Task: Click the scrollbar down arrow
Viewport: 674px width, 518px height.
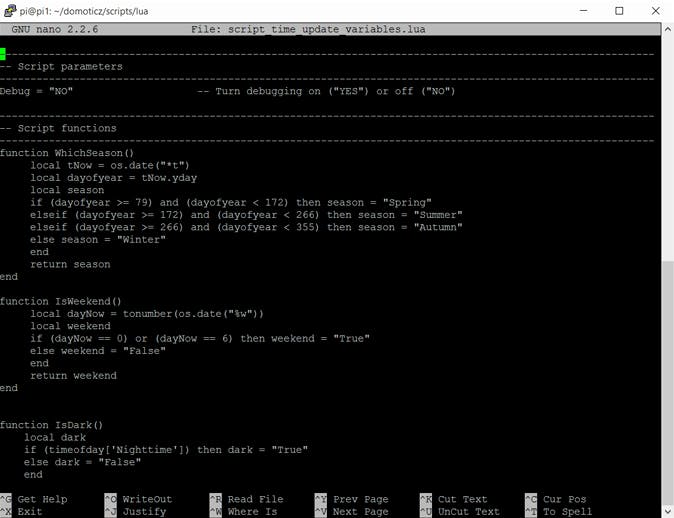Action: (668, 512)
